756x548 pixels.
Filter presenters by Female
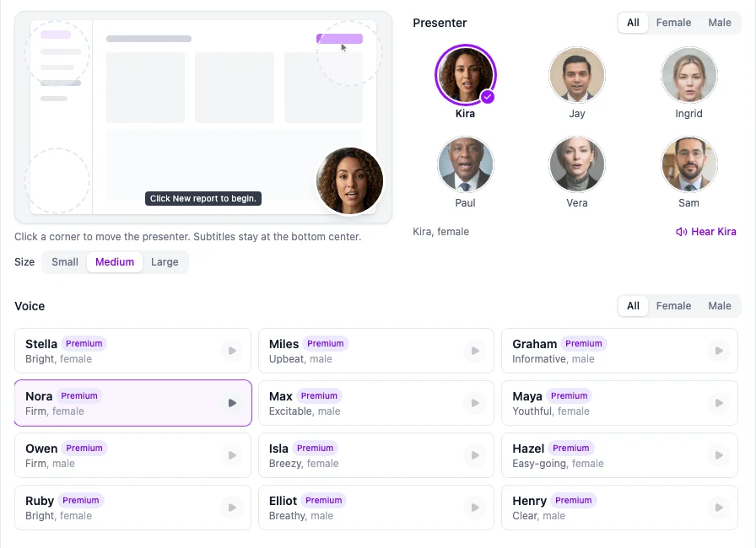click(673, 23)
